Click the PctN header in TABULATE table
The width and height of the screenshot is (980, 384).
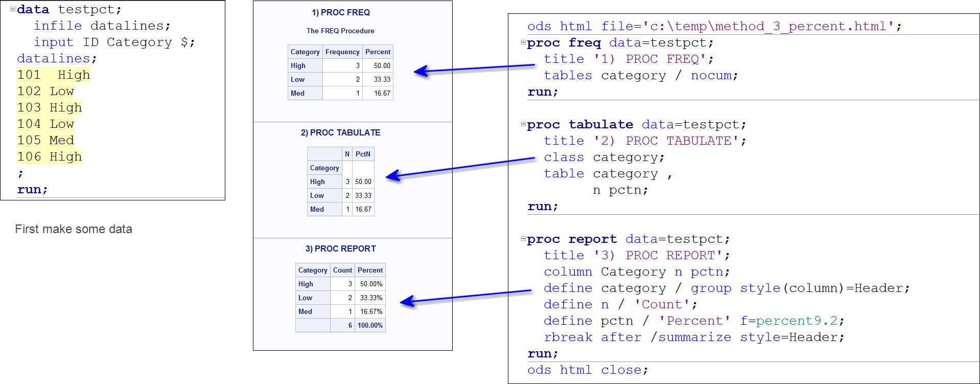pos(363,154)
